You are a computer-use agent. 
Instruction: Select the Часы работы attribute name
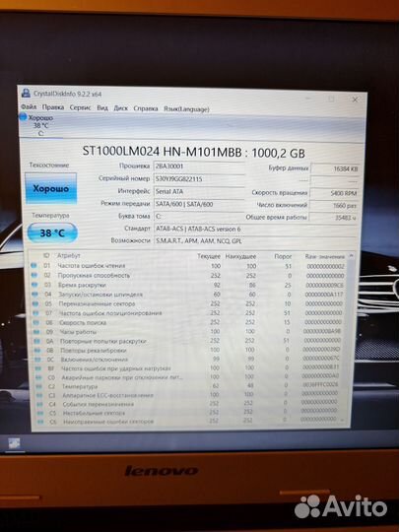[78, 331]
